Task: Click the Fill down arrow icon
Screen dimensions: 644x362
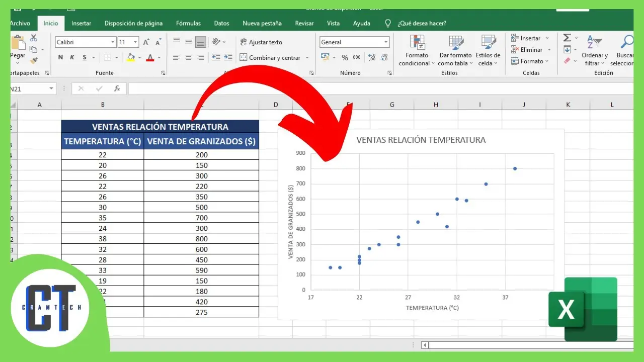Action: pyautogui.click(x=567, y=49)
